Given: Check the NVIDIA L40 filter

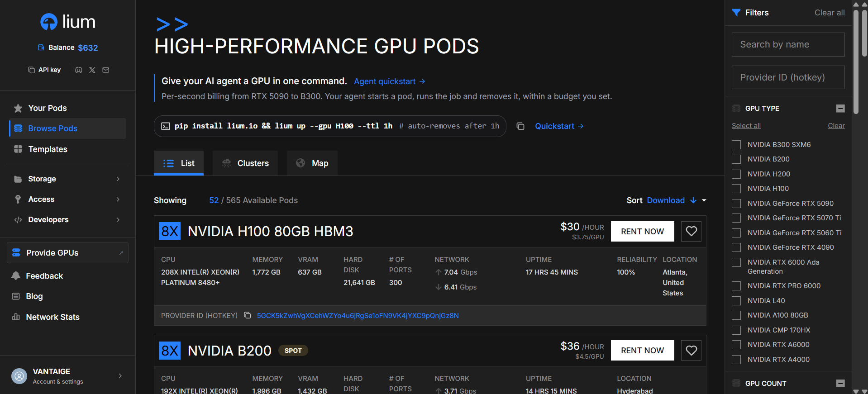Looking at the screenshot, I should tap(736, 301).
